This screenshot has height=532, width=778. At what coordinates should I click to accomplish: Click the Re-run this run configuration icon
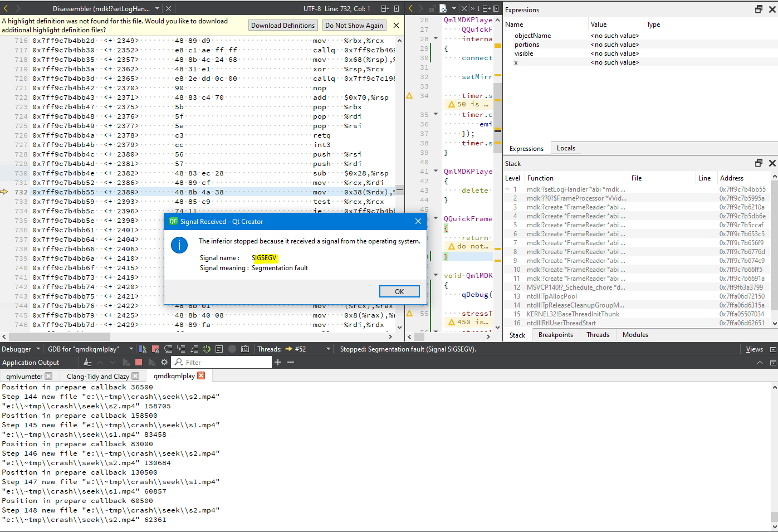(x=126, y=362)
